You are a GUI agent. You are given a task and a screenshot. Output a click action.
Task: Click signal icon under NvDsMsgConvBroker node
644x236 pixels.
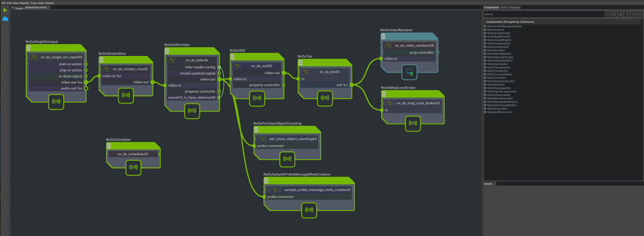413,123
